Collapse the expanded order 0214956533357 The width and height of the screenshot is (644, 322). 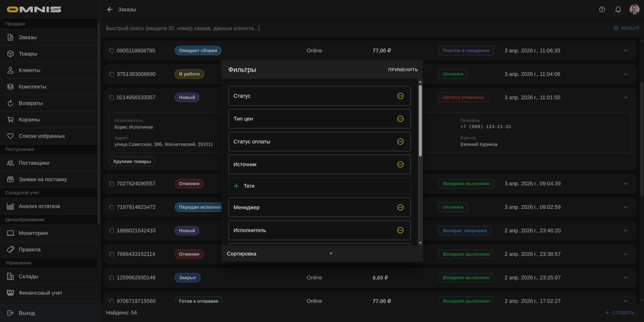(626, 97)
